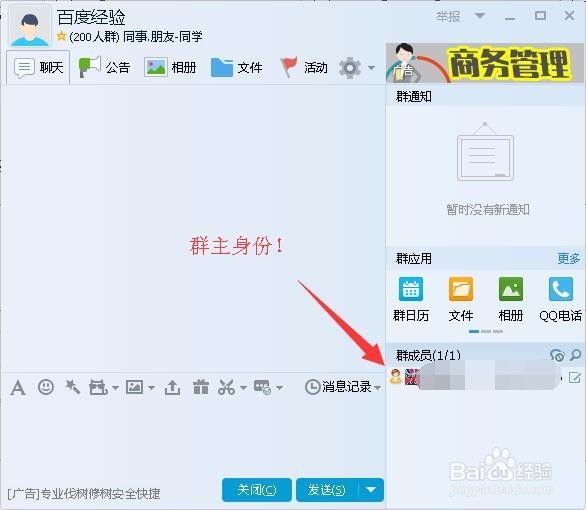Screen dimensions: 586x510
Task: Click the 群通知 section header
Action: 414,97
